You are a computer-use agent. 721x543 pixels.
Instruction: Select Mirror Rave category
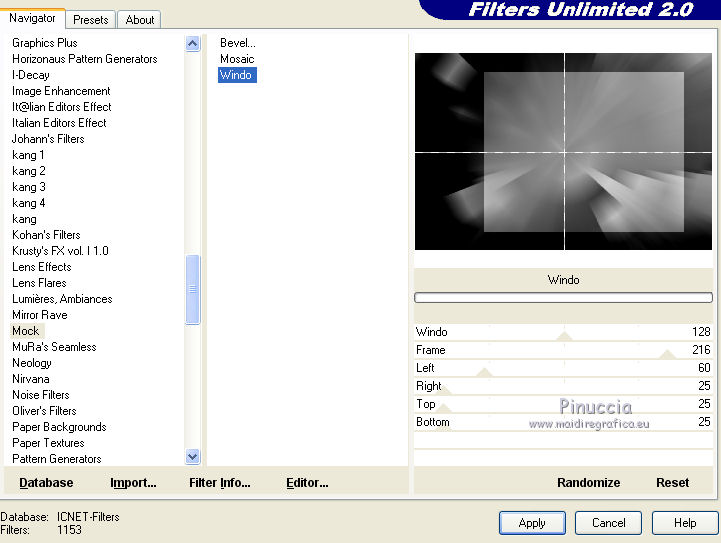pyautogui.click(x=40, y=315)
